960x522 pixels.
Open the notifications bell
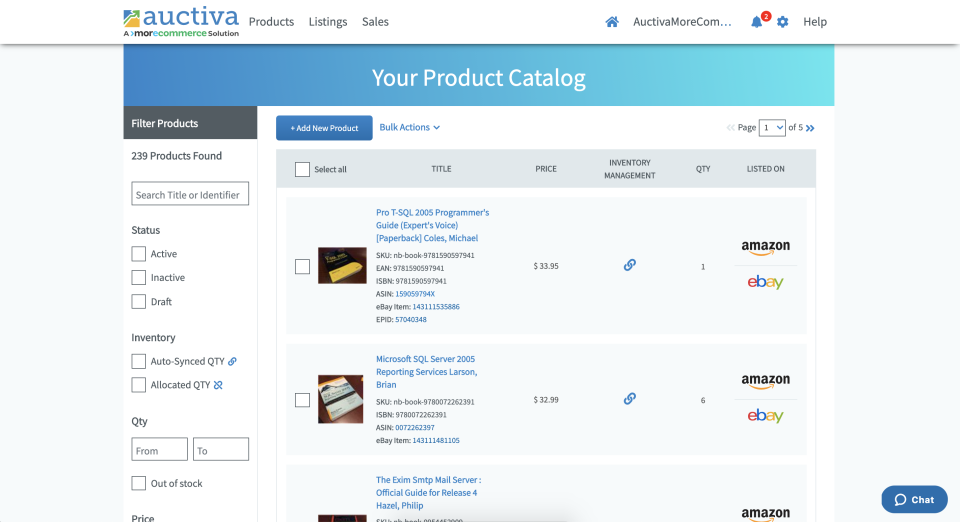[x=757, y=22]
